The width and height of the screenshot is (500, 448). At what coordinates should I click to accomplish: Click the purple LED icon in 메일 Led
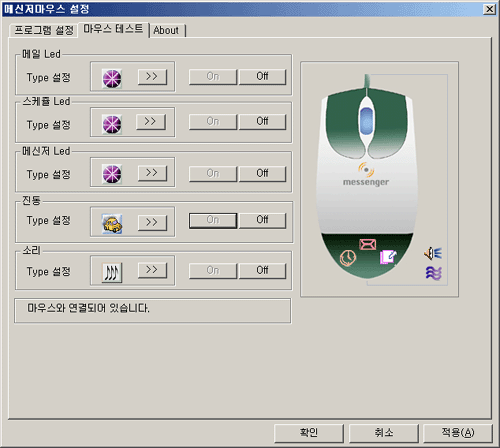click(112, 79)
